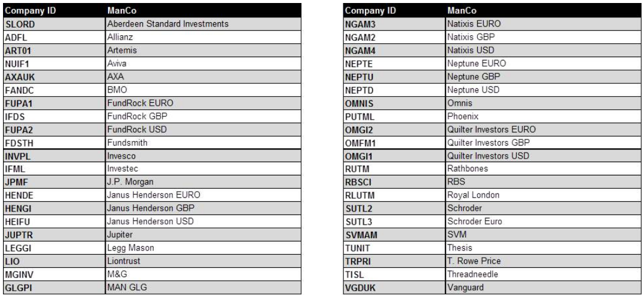Select the VGDUK company ID cell
Viewport: 644px width, 298px height.
[x=394, y=288]
